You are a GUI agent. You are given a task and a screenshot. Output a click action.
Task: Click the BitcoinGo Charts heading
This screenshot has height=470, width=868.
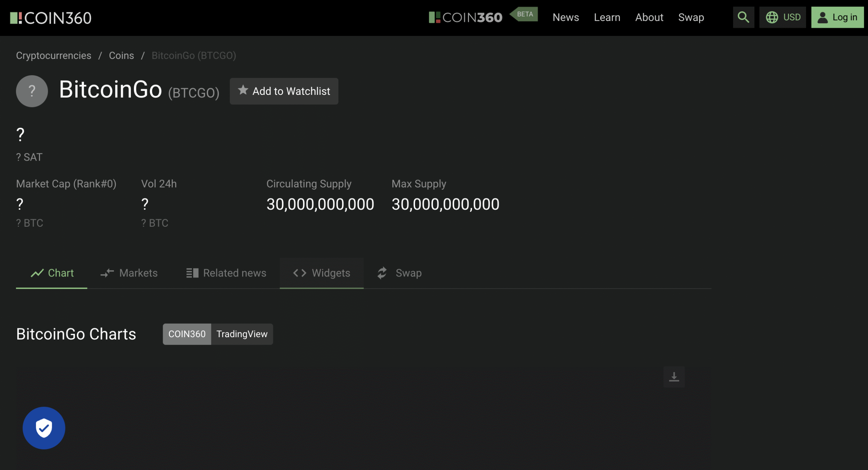(76, 334)
